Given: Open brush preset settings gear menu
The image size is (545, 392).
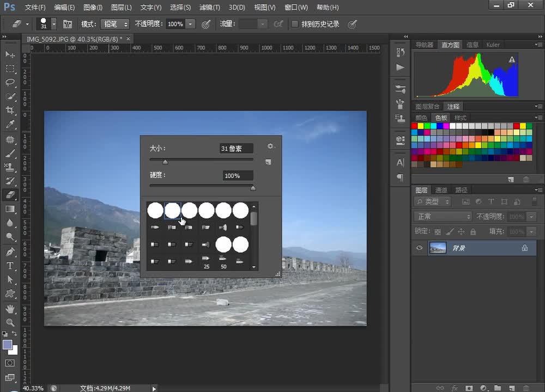Looking at the screenshot, I should click(x=270, y=146).
